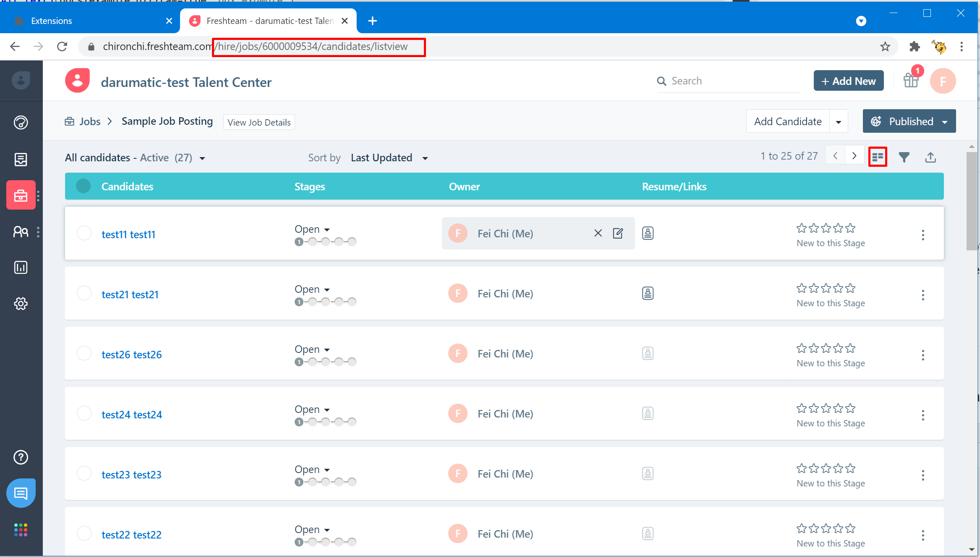The height and width of the screenshot is (557, 980).
Task: Toggle the select-all candidates circle in header
Action: coord(83,186)
